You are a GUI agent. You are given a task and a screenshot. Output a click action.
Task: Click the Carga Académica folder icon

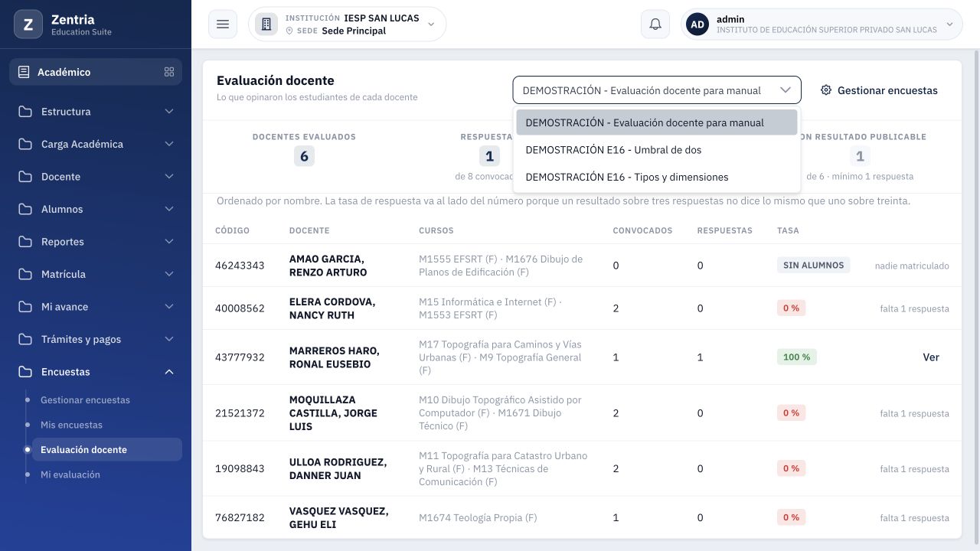coord(26,144)
